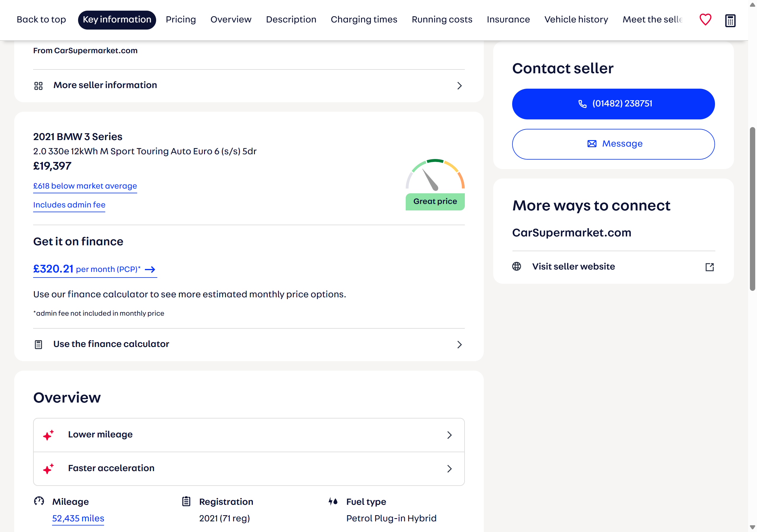Click the 2021 (71 reg) registration value

click(224, 518)
